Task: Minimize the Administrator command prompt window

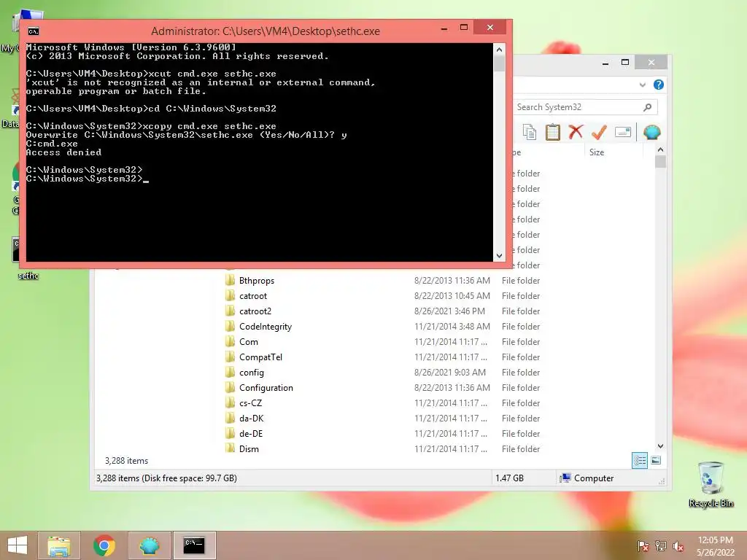Action: pyautogui.click(x=444, y=28)
